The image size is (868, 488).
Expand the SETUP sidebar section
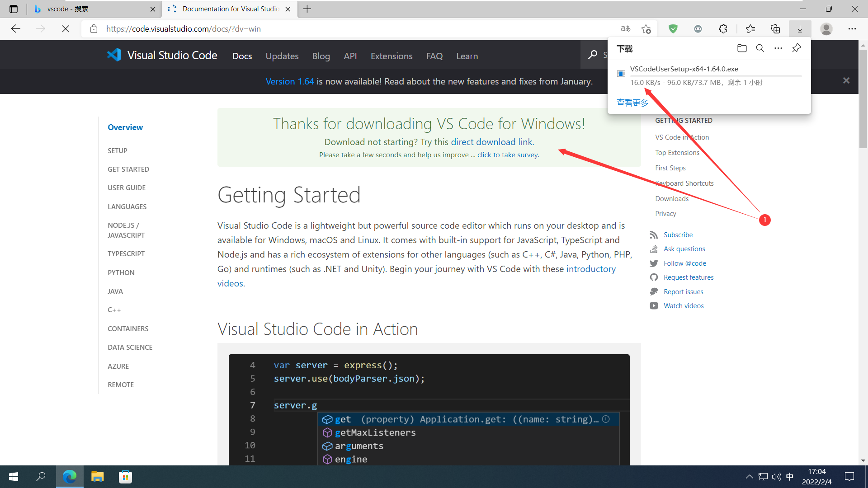pyautogui.click(x=118, y=150)
